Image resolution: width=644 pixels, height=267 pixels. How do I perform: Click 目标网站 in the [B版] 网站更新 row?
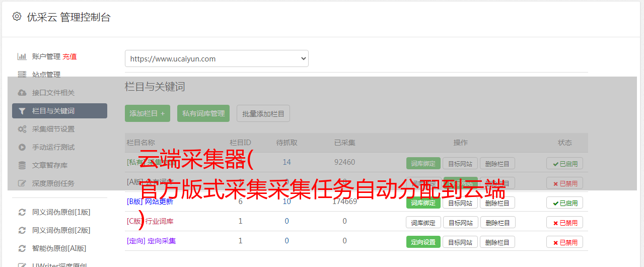tap(460, 203)
